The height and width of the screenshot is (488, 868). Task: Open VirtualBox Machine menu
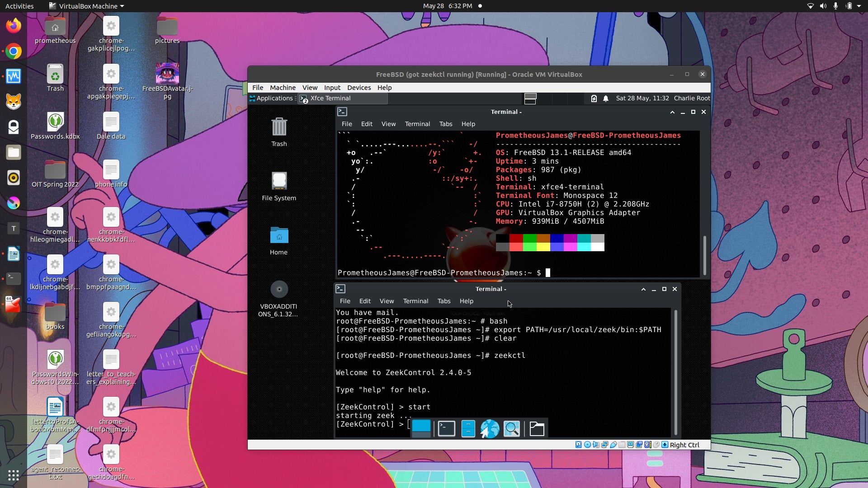coord(283,88)
